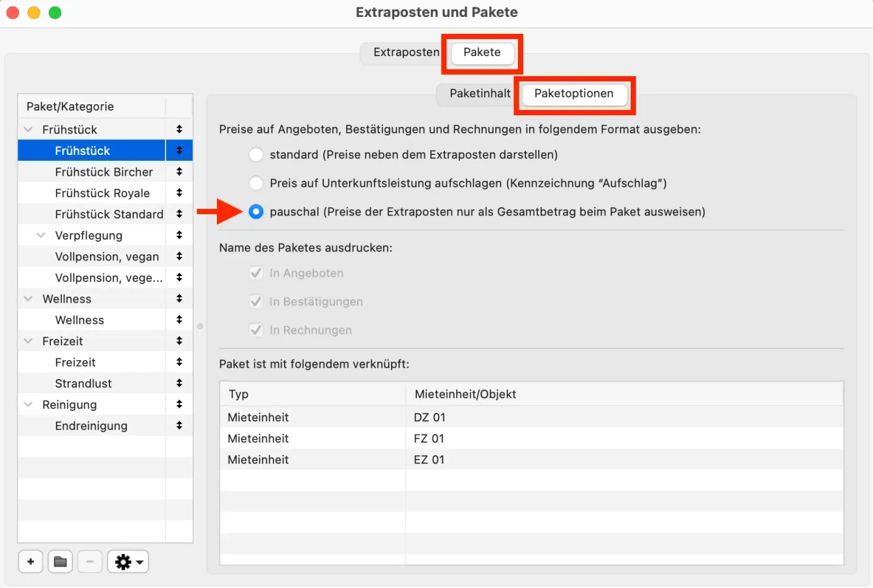The width and height of the screenshot is (873, 588).
Task: Click the sort handle for Strandlust
Action: [179, 384]
